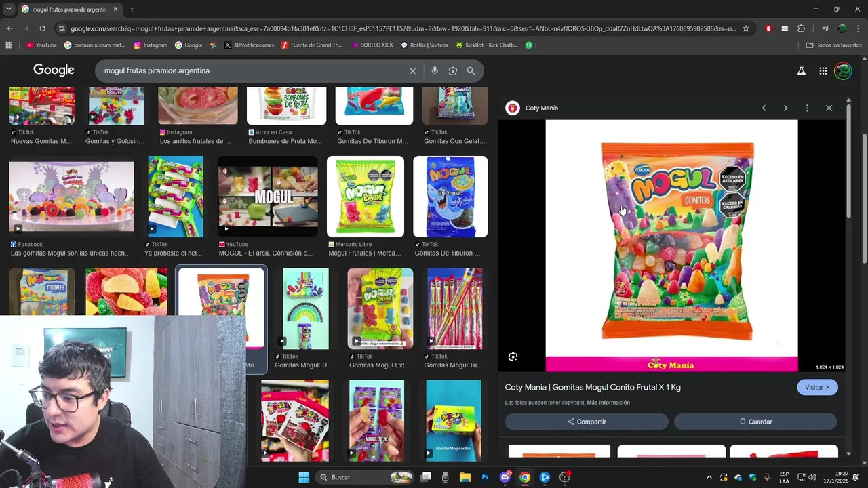Viewport: 868px width, 488px height.
Task: Reload the page
Action: coord(42,28)
